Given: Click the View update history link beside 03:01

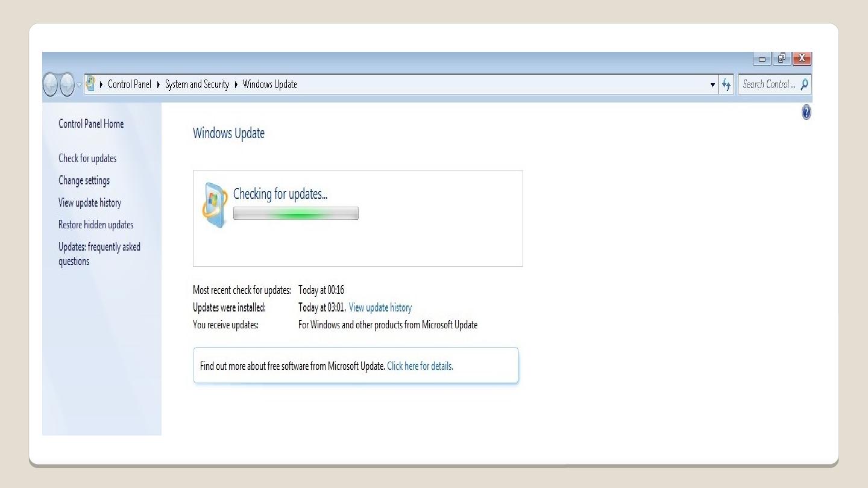Looking at the screenshot, I should point(380,307).
